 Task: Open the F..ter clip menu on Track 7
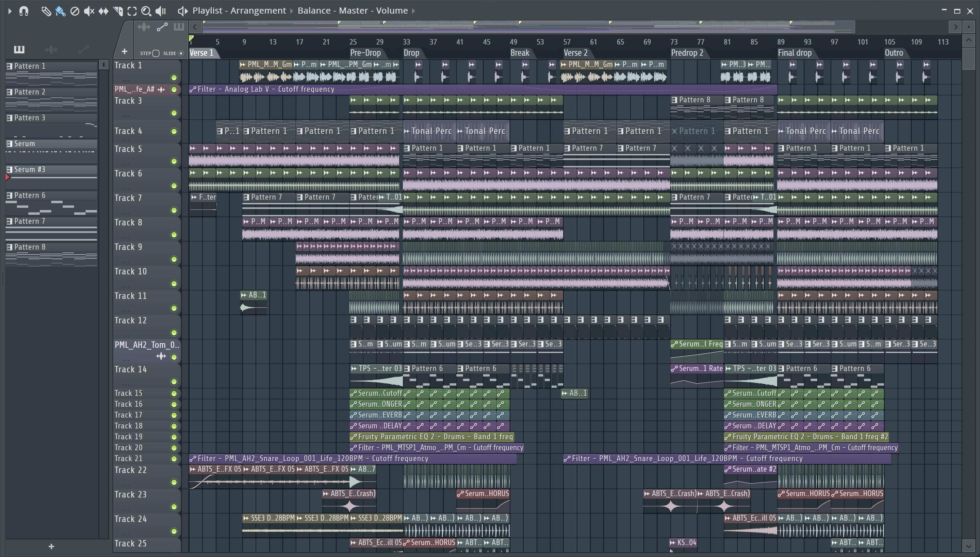pyautogui.click(x=194, y=197)
